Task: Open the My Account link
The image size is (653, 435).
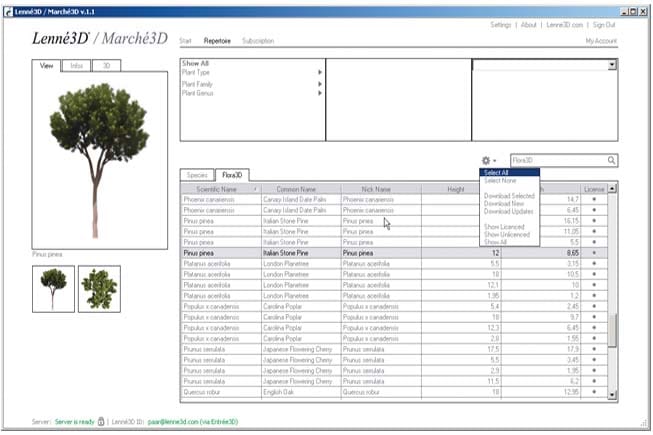Action: 601,41
